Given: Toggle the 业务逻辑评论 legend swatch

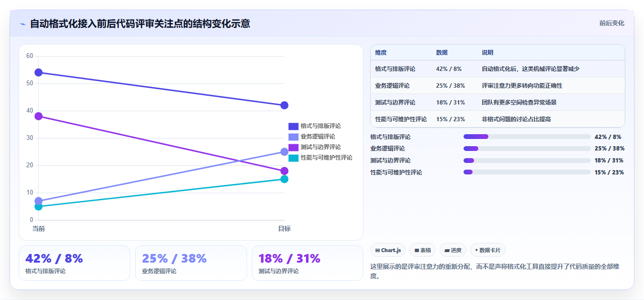Looking at the screenshot, I should point(293,137).
